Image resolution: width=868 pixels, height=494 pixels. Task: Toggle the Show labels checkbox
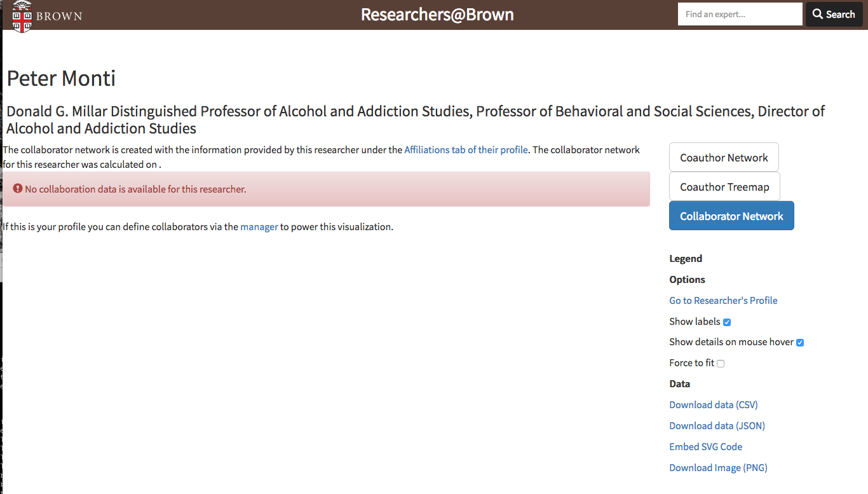(x=727, y=322)
